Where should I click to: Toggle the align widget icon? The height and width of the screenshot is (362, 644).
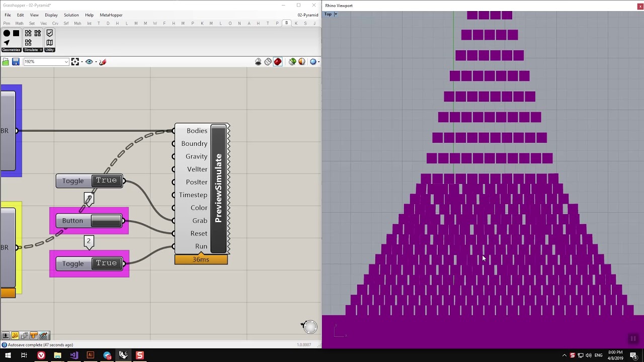25,336
